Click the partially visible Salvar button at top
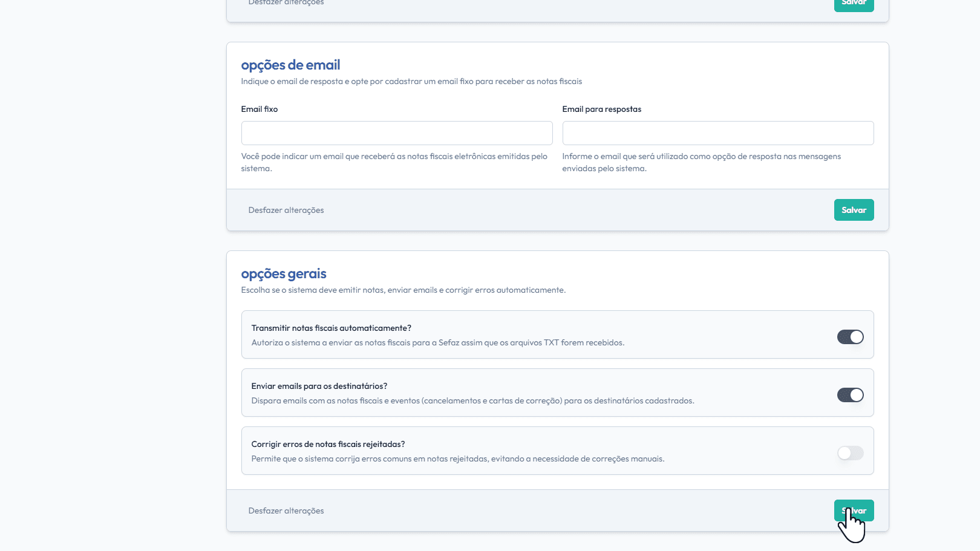980x551 pixels. pos(854,4)
